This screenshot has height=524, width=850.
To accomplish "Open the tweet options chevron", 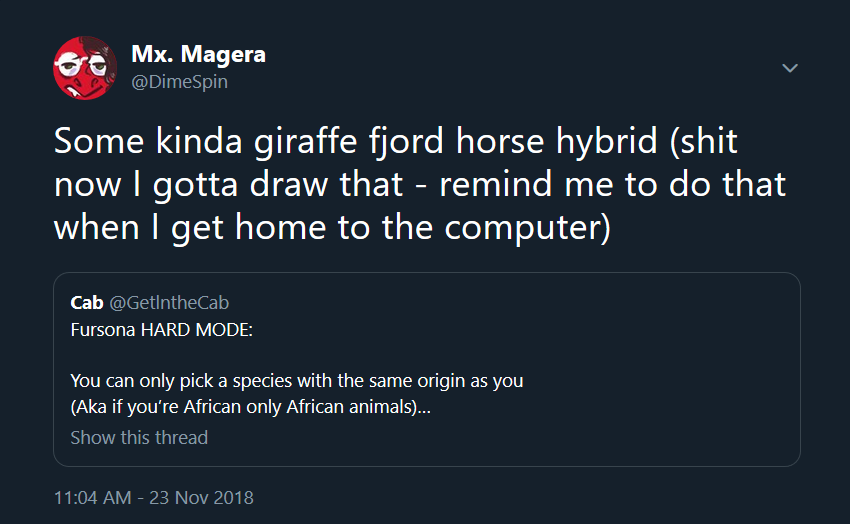I will 789,68.
